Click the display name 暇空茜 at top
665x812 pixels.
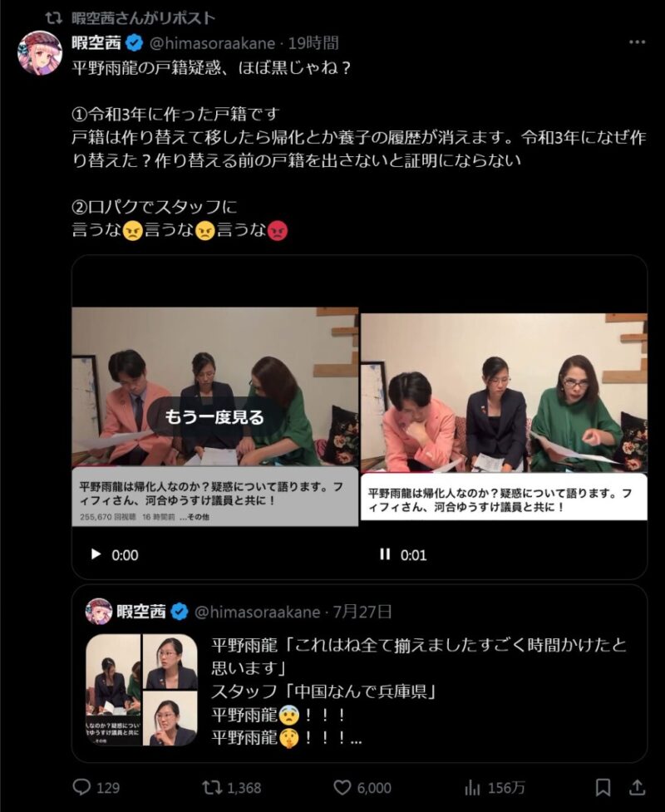tap(96, 43)
